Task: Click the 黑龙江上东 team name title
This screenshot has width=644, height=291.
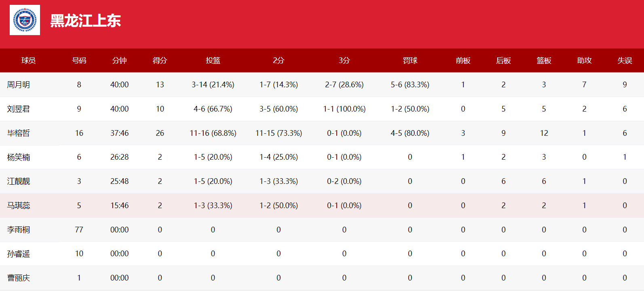Action: point(85,21)
